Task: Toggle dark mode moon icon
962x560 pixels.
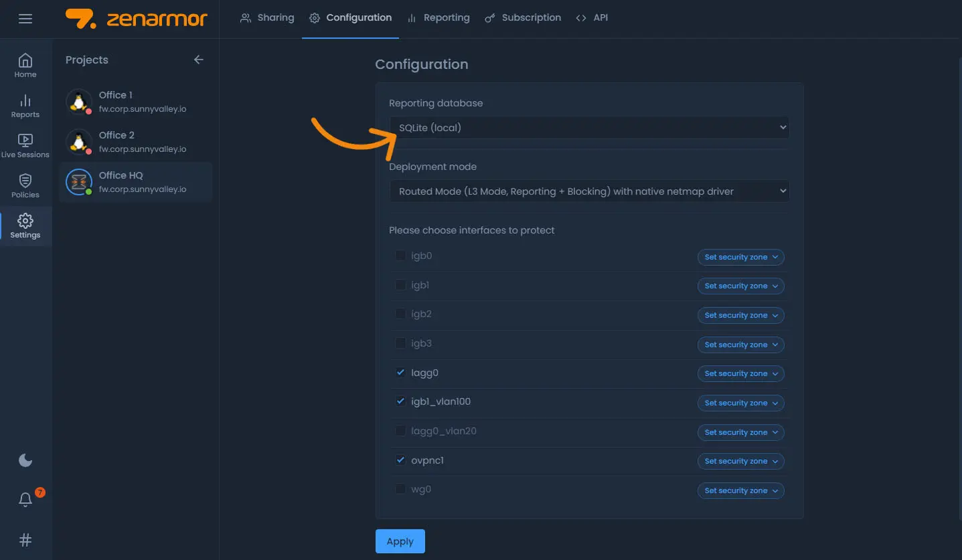Action: click(x=25, y=460)
